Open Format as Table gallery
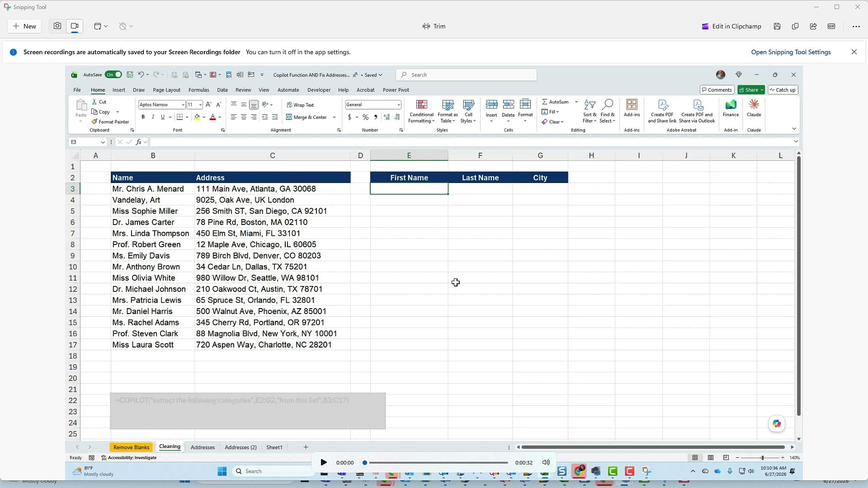868x488 pixels. (448, 111)
